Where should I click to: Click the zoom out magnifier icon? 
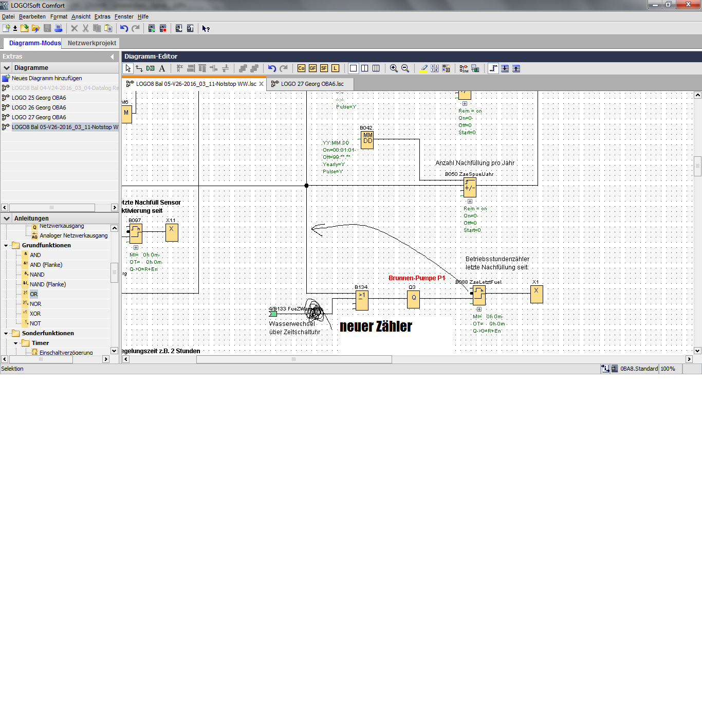click(405, 68)
